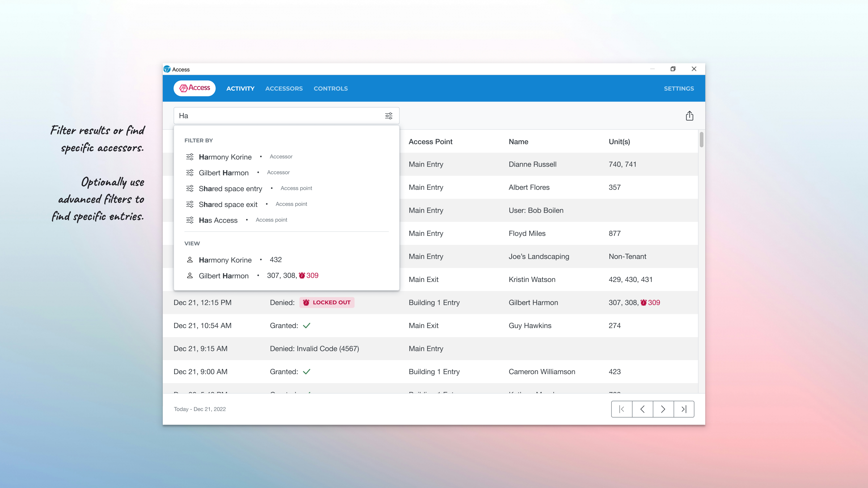868x488 pixels.
Task: Choose Gilbert Harmon accessor from filter suggestions
Action: 224,172
